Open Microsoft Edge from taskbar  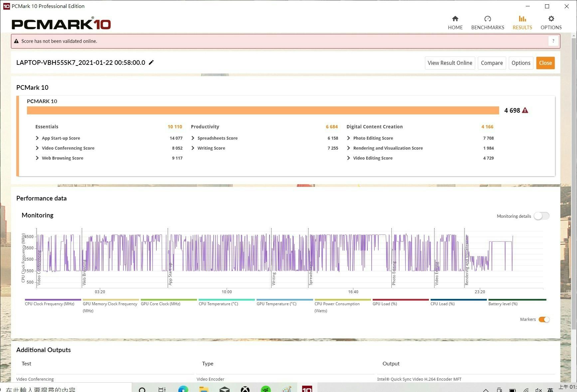pos(183,389)
